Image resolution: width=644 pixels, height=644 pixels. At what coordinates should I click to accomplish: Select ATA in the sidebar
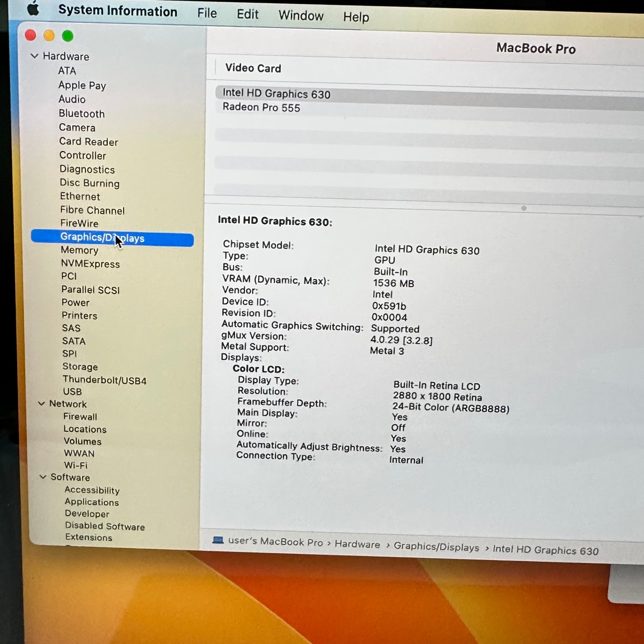[x=67, y=70]
